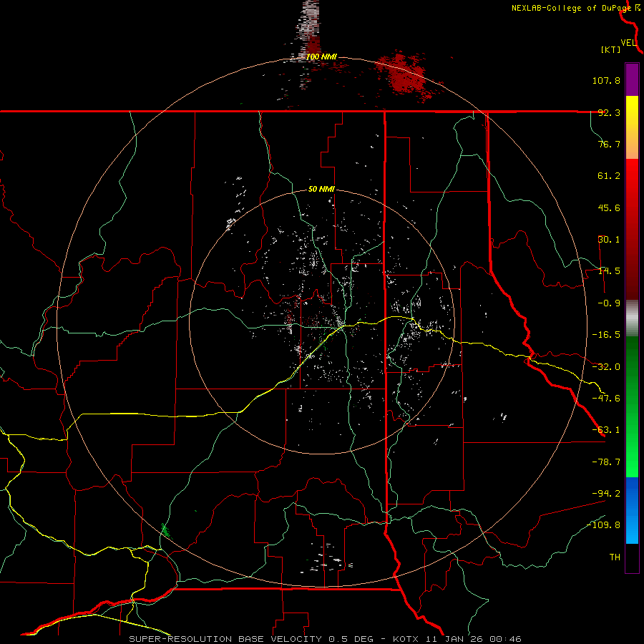Select the -47.6 scale value
The width and height of the screenshot is (644, 644).
point(606,399)
